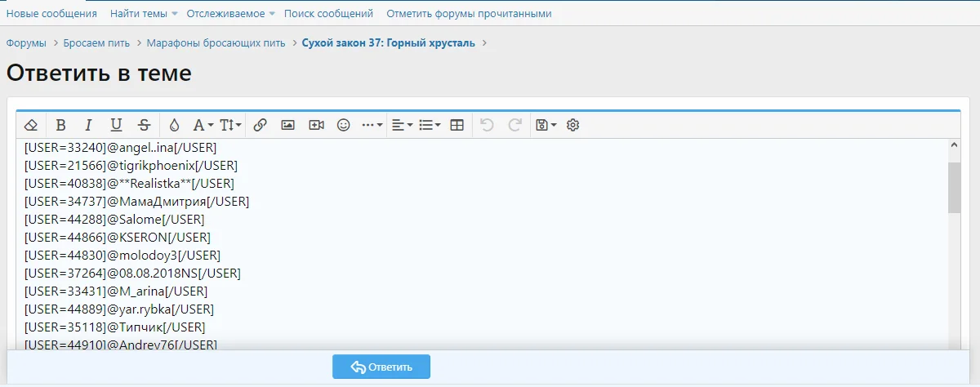Open the Отслеживаемое menu
The width and height of the screenshot is (980, 387).
pos(230,14)
